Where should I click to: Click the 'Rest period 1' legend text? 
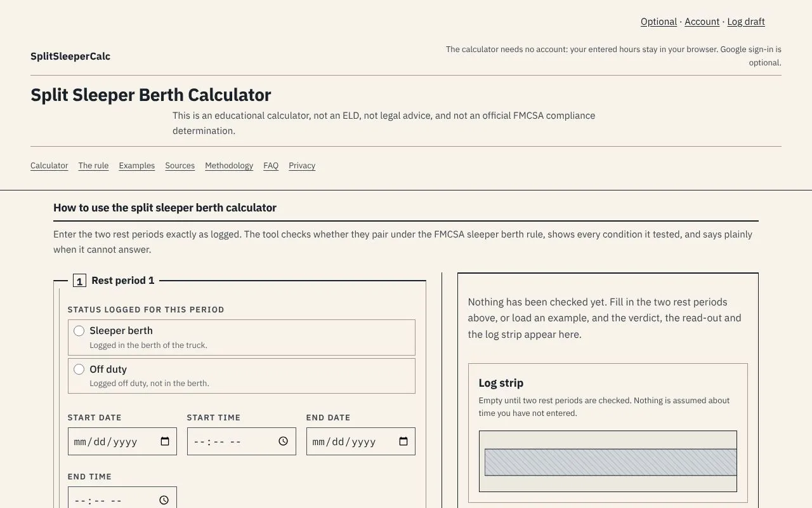pos(123,281)
